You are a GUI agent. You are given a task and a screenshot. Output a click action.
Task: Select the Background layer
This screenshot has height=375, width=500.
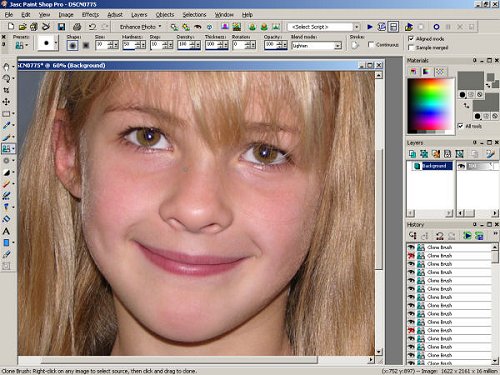pos(434,166)
